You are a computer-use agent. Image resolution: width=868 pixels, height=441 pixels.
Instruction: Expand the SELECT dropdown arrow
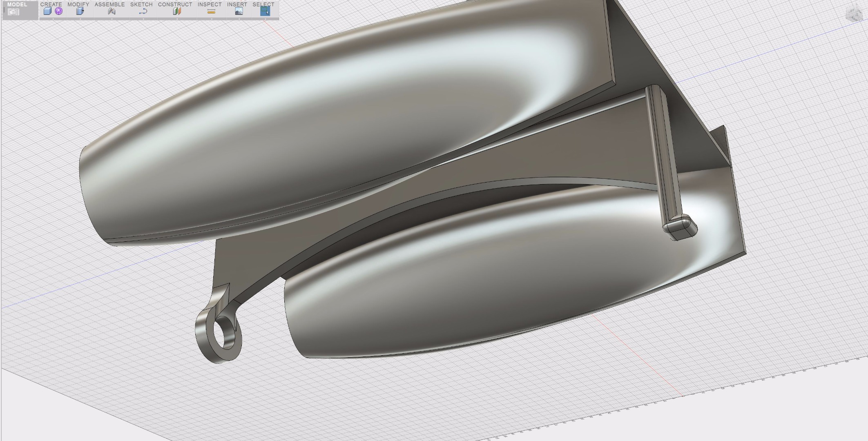[x=265, y=19]
